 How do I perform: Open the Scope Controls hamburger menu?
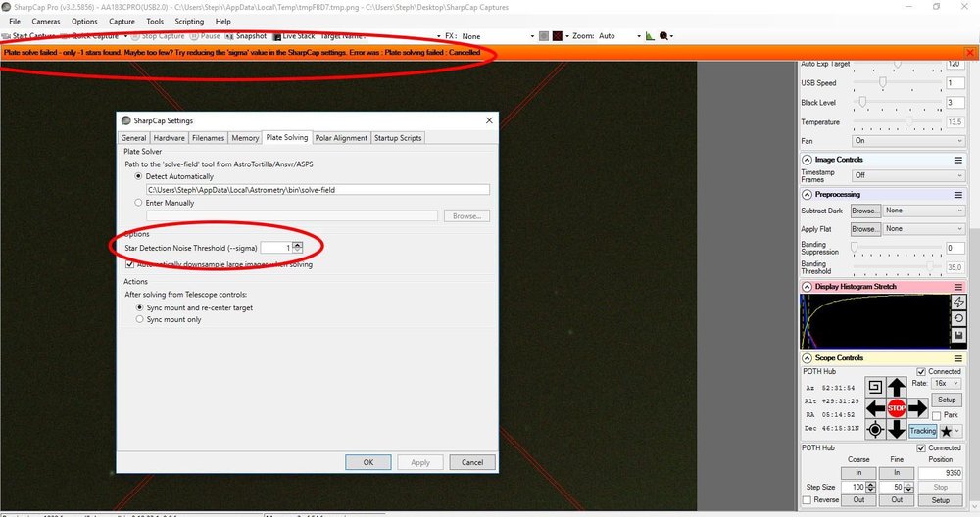click(x=958, y=358)
